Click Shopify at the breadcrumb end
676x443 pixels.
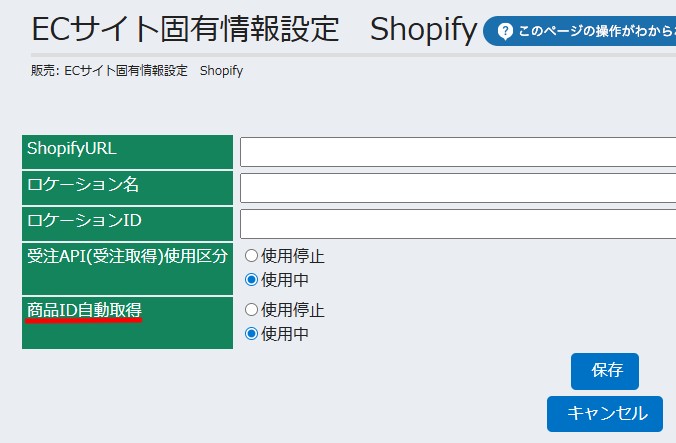pyautogui.click(x=221, y=71)
